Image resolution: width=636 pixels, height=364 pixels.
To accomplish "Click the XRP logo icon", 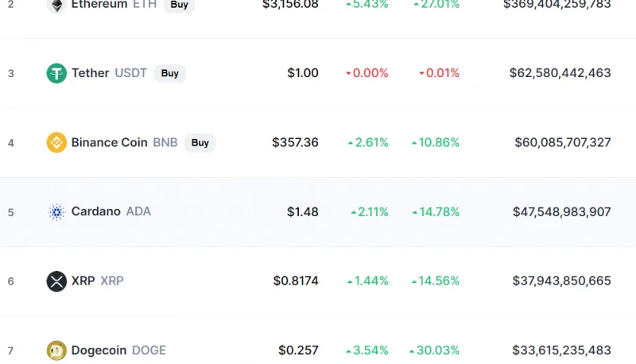I will [x=56, y=281].
